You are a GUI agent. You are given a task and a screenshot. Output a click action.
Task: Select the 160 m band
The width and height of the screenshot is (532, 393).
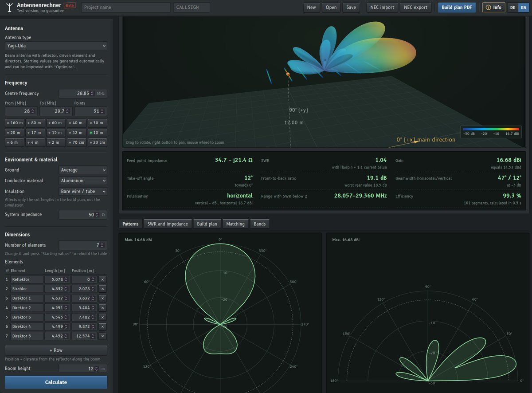pos(15,123)
